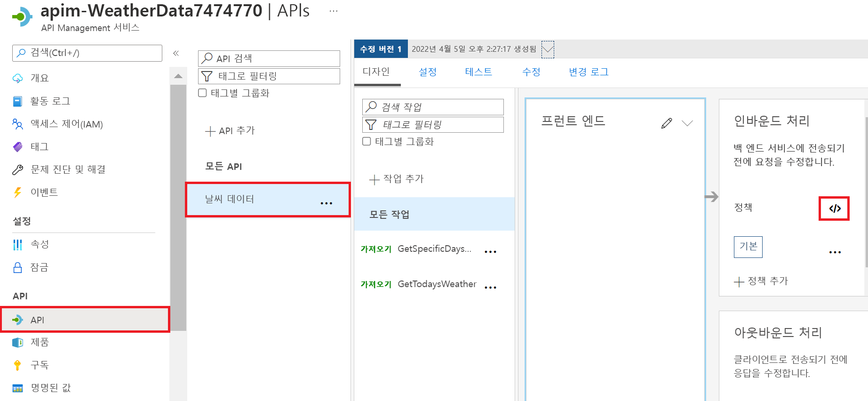Collapse the left menu with double chevron

point(176,53)
